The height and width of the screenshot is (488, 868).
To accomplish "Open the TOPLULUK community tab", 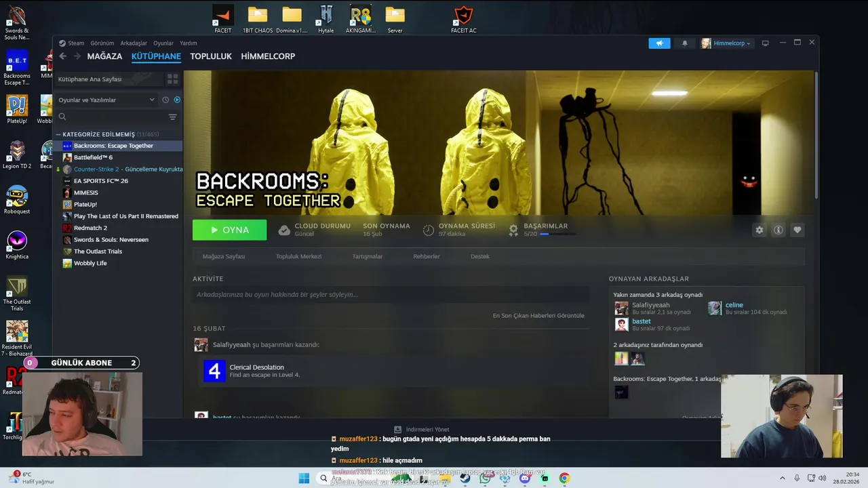I will click(x=211, y=56).
